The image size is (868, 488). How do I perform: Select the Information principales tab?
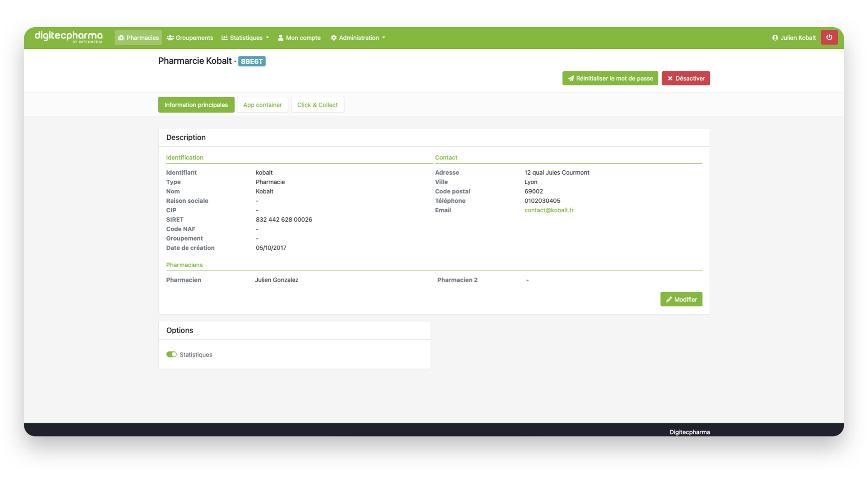point(196,105)
